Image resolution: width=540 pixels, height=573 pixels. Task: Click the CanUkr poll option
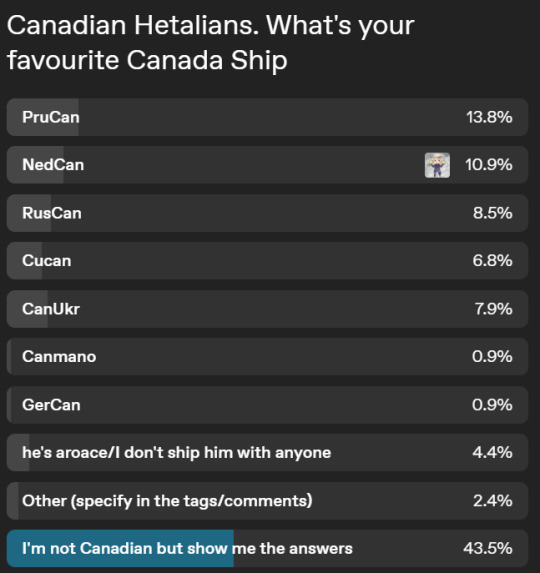[x=267, y=309]
